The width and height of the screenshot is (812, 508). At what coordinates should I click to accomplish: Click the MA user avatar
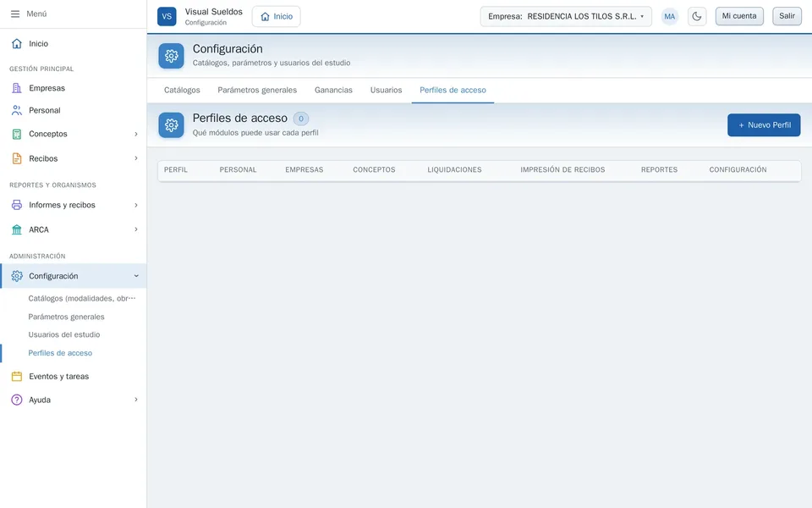pyautogui.click(x=670, y=17)
